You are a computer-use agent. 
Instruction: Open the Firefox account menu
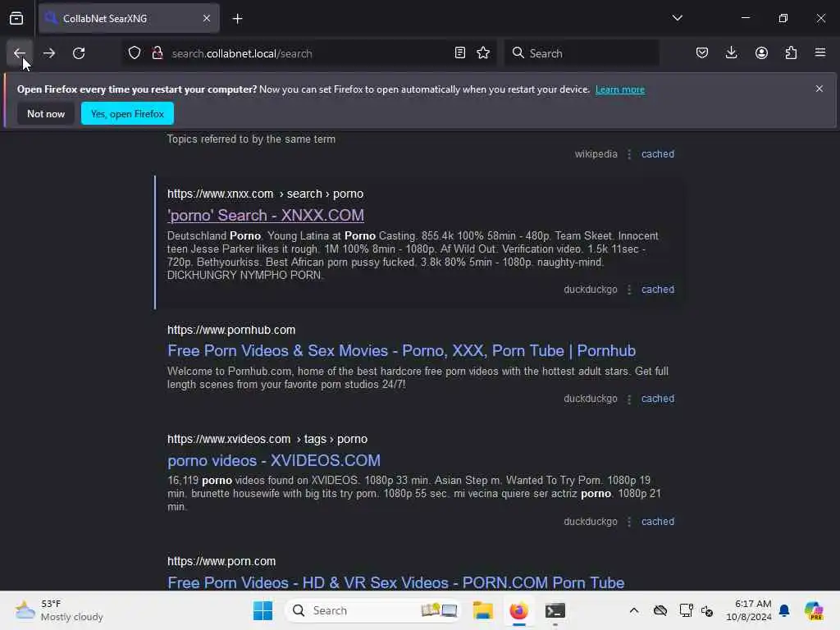761,53
